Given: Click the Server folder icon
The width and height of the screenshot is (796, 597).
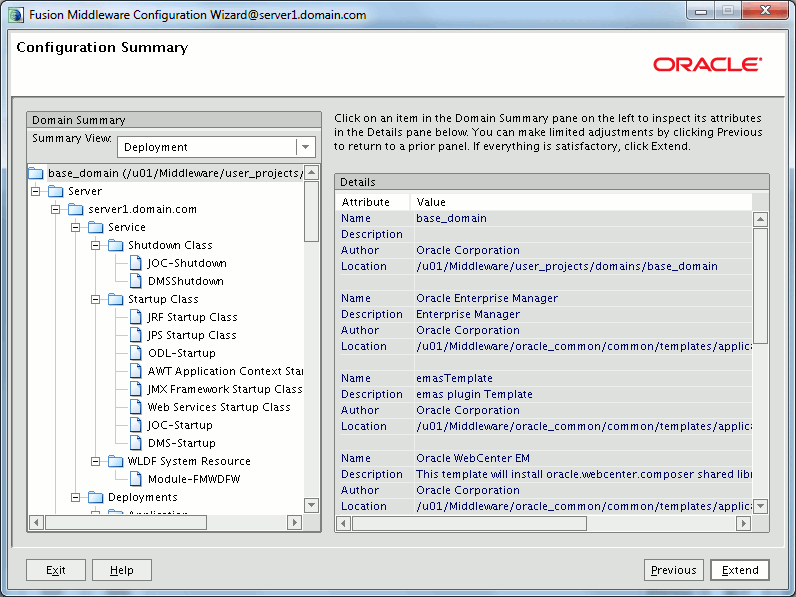Looking at the screenshot, I should pos(55,191).
